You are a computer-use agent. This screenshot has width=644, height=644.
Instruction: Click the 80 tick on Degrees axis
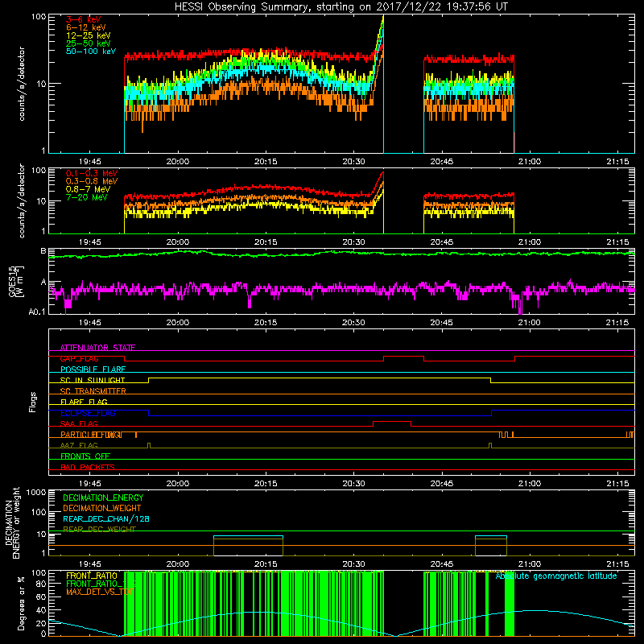coord(41,584)
